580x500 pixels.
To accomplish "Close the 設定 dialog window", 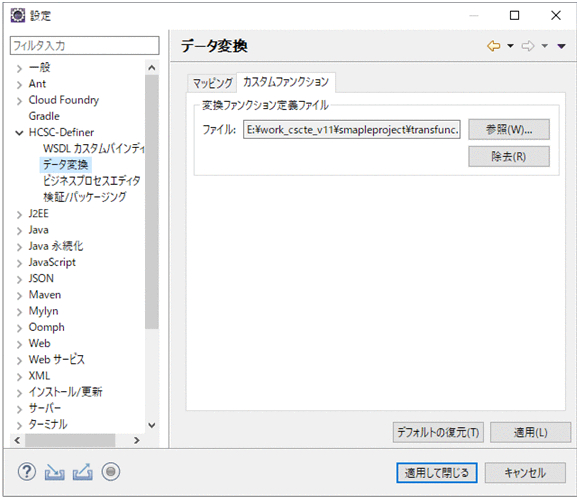I will point(556,16).
